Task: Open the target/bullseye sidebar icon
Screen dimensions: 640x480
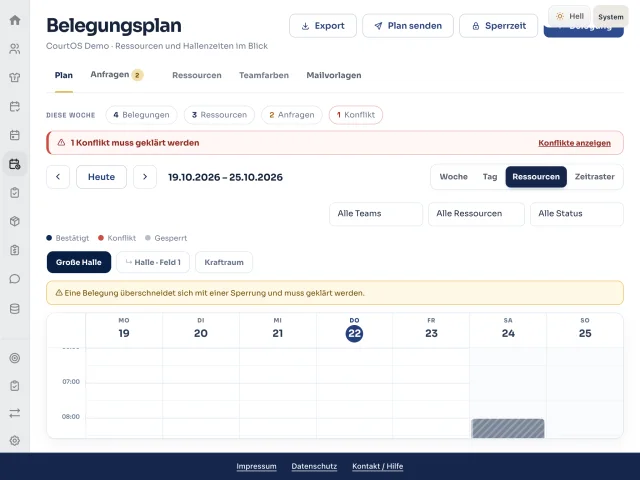Action: 15,358
